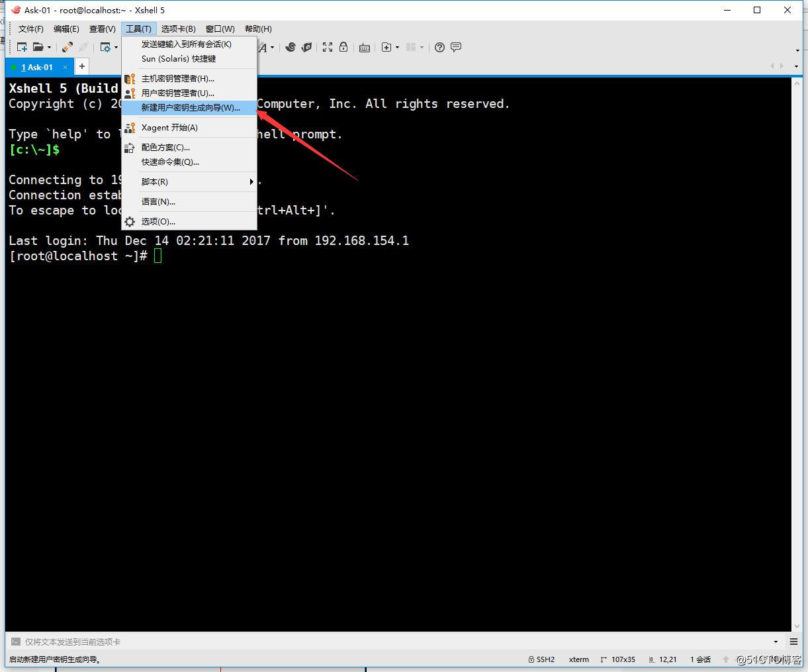Expand the compose bar dropdown arrow

click(776, 642)
